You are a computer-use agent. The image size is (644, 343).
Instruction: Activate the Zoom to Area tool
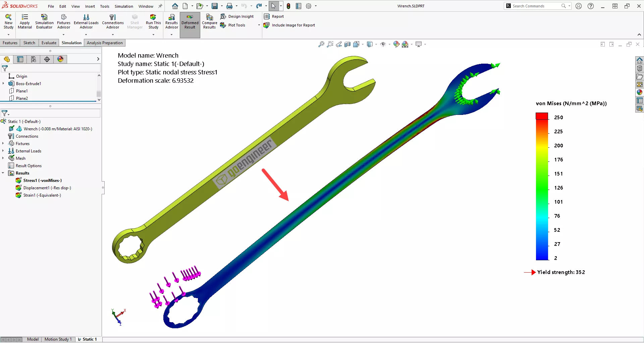pos(330,44)
